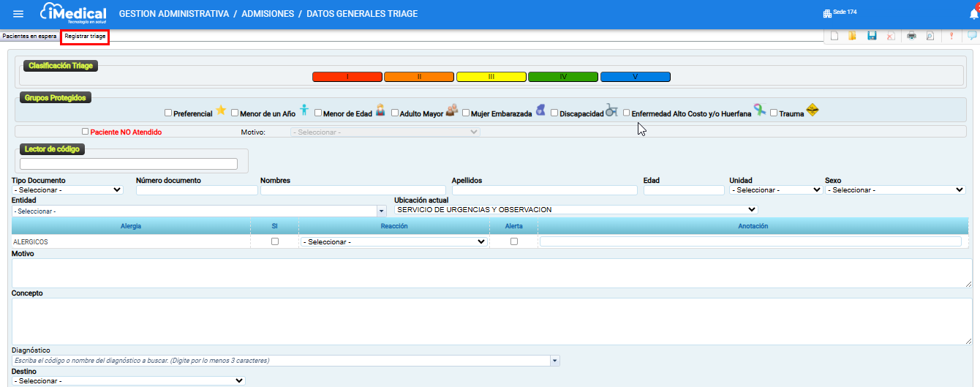
Task: Select the Registrar triage tab
Action: point(86,36)
